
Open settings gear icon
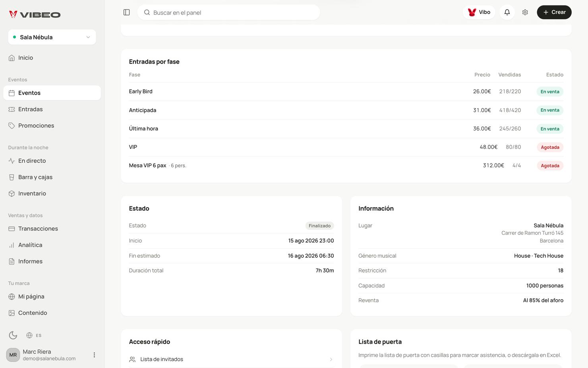click(x=525, y=12)
